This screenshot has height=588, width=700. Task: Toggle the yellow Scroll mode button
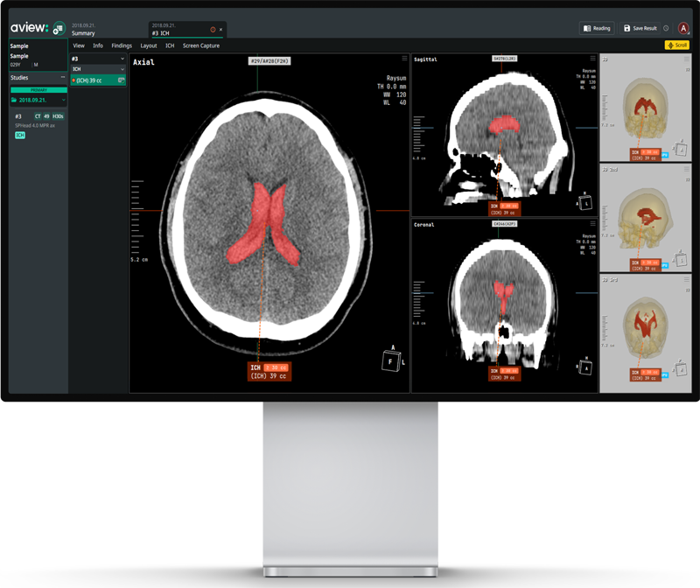[x=676, y=45]
